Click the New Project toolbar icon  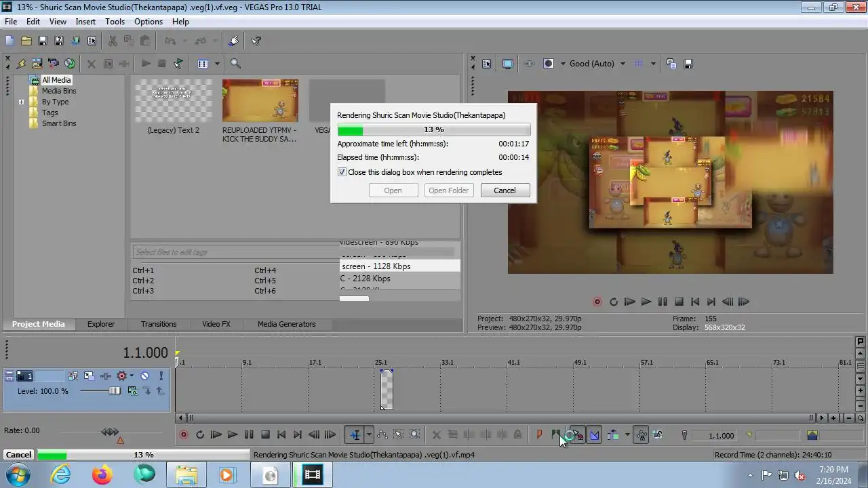pyautogui.click(x=9, y=41)
